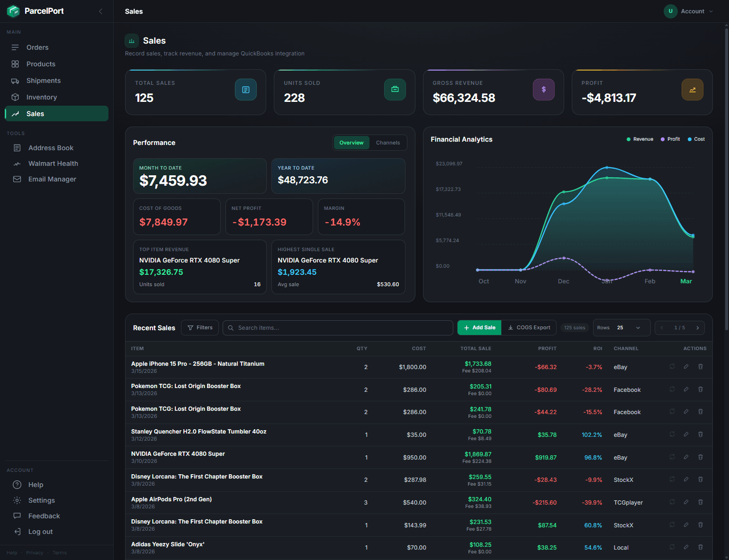
Task: Edit the NVIDIA GeForce RTX 4080 Super sale
Action: pos(686,457)
